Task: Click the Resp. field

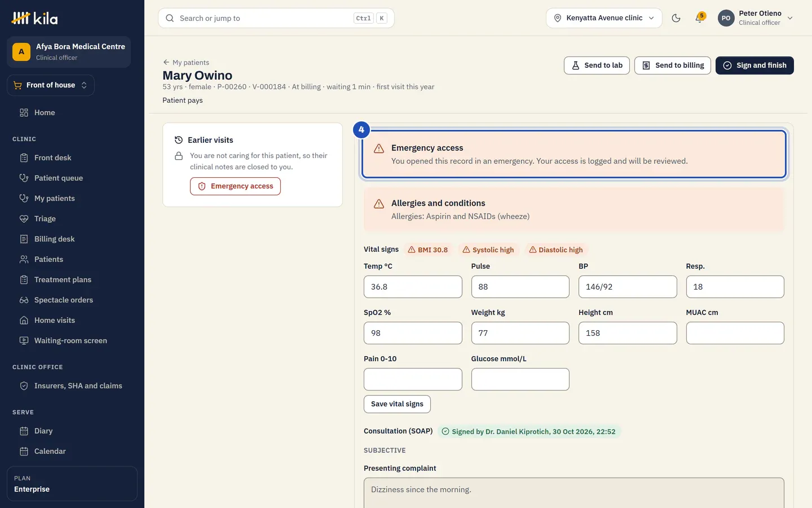Action: coord(735,287)
